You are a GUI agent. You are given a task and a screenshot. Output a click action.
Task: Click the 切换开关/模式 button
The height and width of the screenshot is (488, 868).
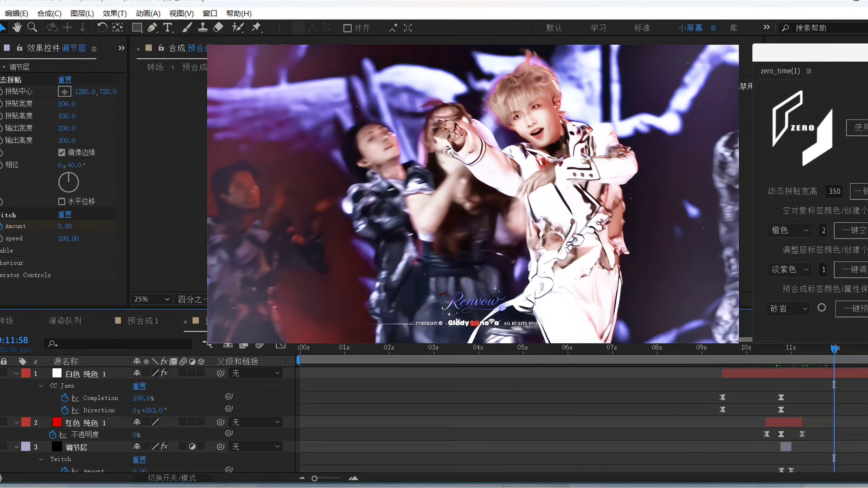172,478
